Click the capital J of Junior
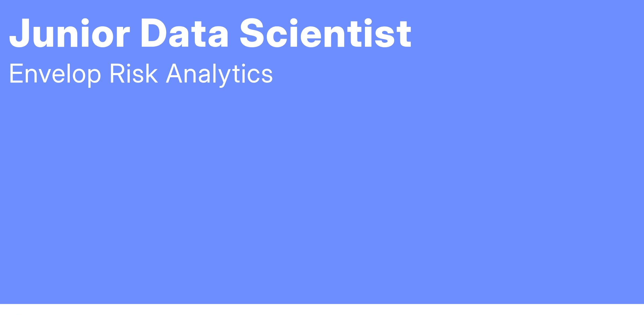 pyautogui.click(x=19, y=34)
